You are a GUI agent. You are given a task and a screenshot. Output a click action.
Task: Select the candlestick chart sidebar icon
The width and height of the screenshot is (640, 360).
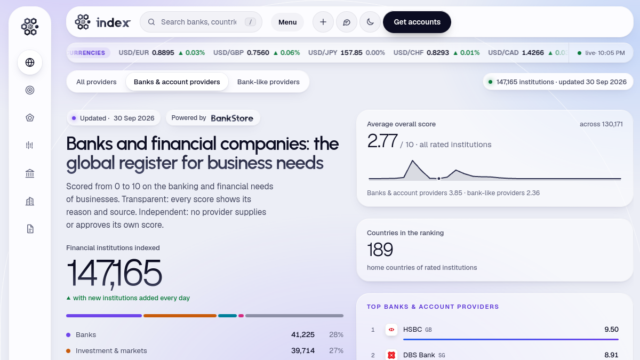click(30, 145)
